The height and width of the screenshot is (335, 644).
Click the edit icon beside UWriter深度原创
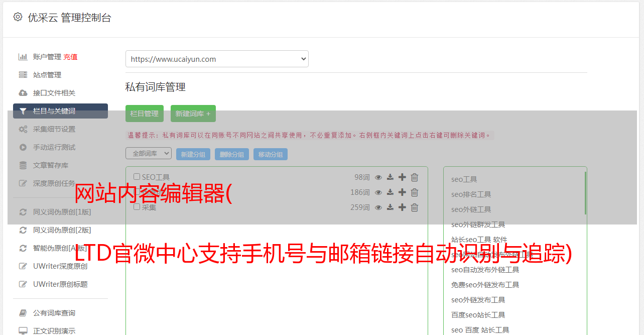pos(23,266)
